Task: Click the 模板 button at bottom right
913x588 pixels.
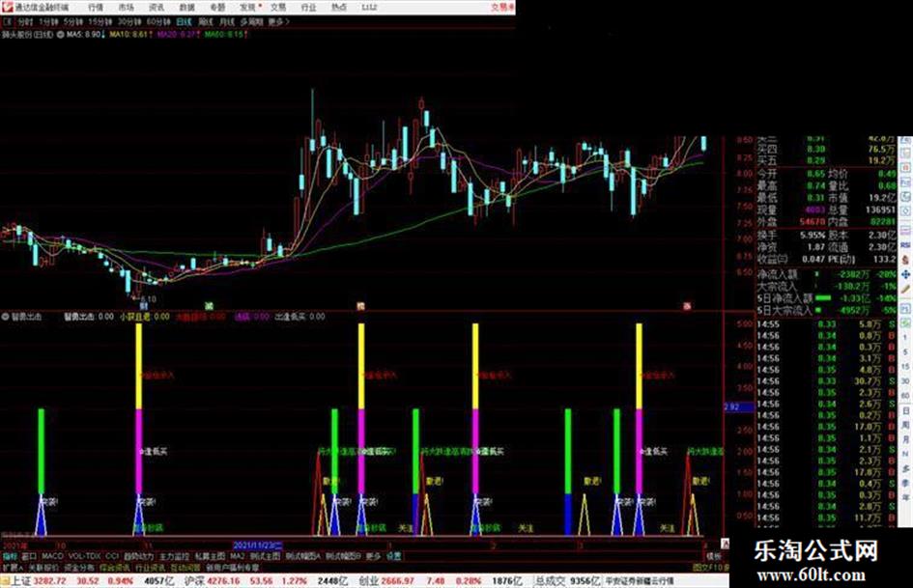Action: [714, 556]
